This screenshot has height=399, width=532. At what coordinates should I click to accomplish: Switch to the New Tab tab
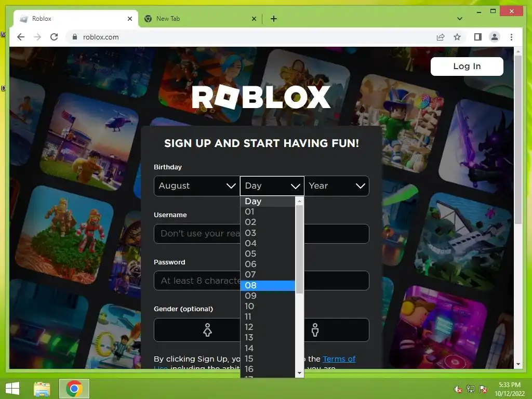[x=200, y=19]
